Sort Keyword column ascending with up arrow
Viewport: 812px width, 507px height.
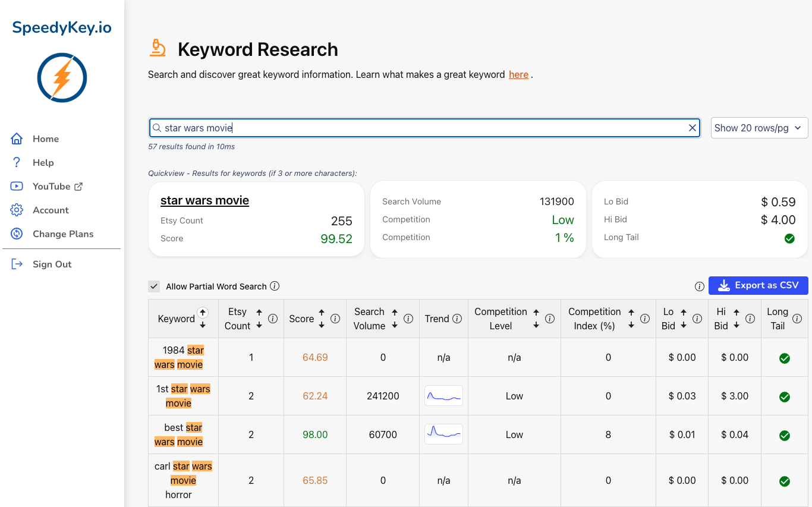tap(203, 313)
